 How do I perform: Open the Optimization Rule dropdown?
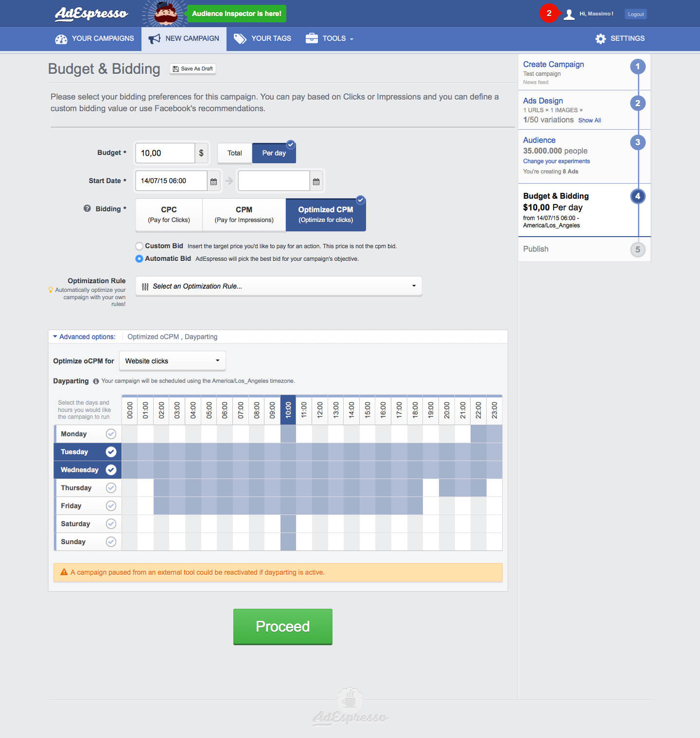click(279, 286)
